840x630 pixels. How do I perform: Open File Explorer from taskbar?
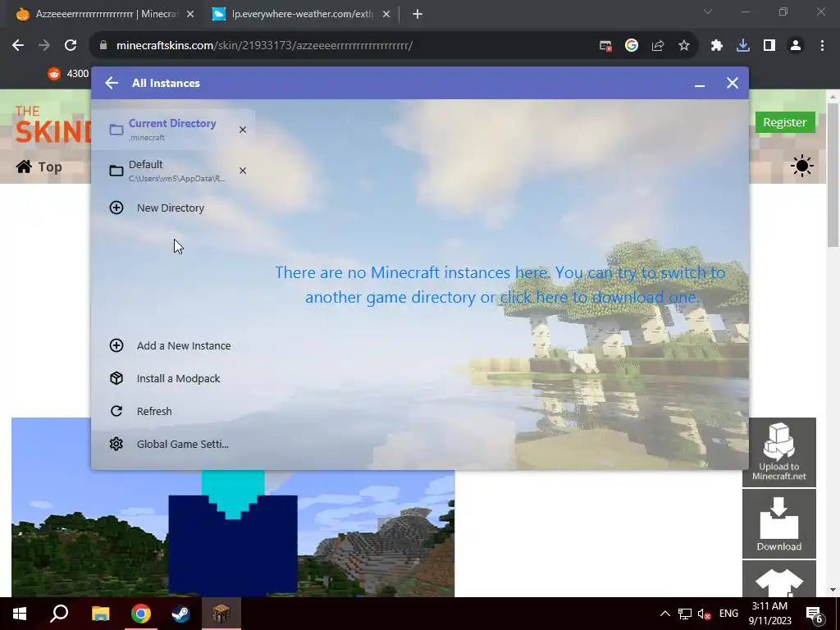(100, 614)
